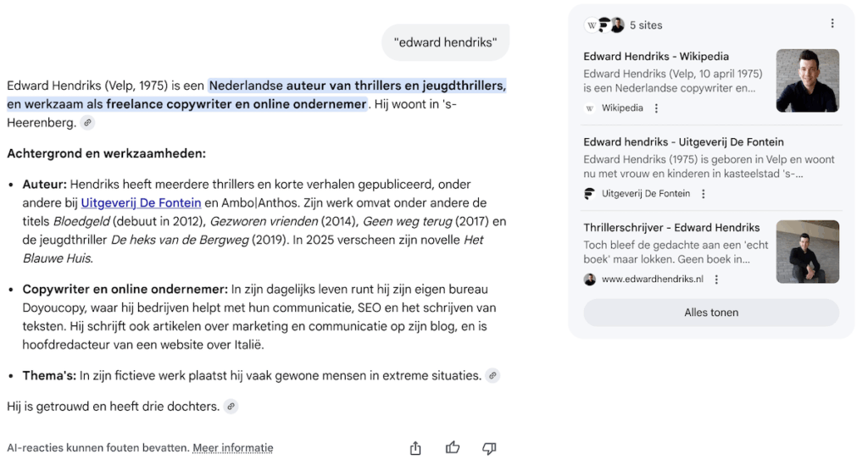This screenshot has height=465, width=868.
Task: Click the Uitgeverij De Fontein favicon
Action: [590, 194]
